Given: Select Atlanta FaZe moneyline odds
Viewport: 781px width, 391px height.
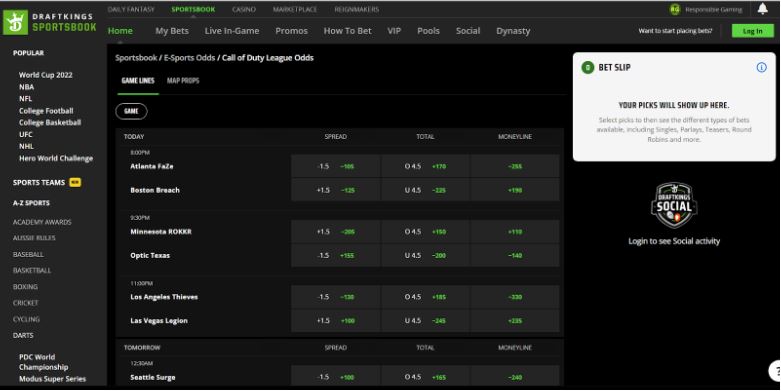Looking at the screenshot, I should click(515, 166).
